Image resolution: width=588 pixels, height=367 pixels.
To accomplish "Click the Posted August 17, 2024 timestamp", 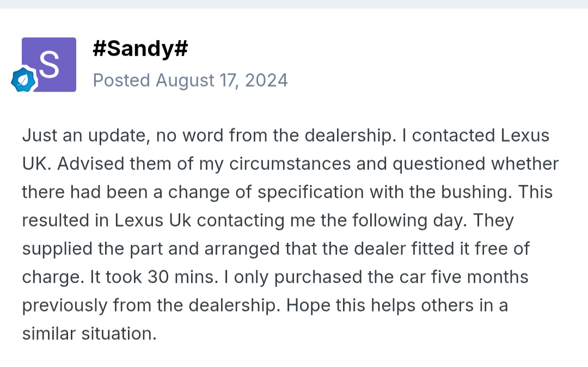I will [x=190, y=80].
